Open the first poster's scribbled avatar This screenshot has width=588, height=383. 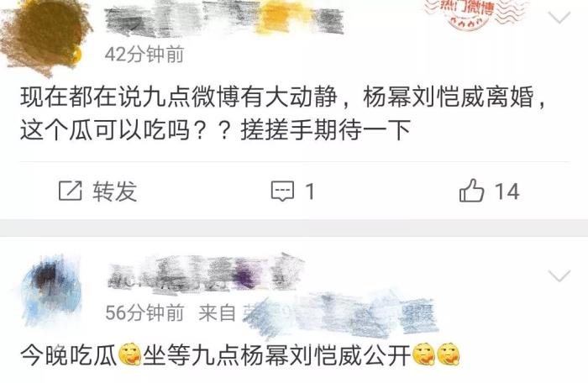point(44,36)
